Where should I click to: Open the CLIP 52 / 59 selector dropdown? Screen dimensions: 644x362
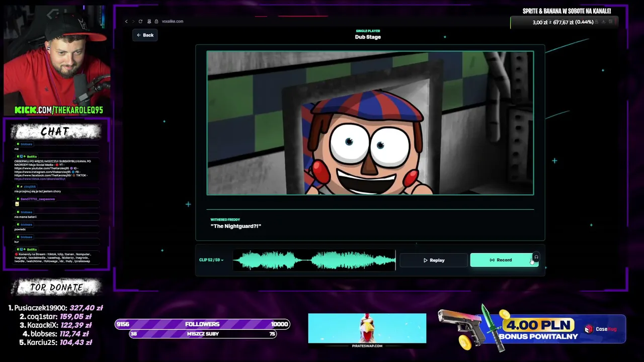211,260
